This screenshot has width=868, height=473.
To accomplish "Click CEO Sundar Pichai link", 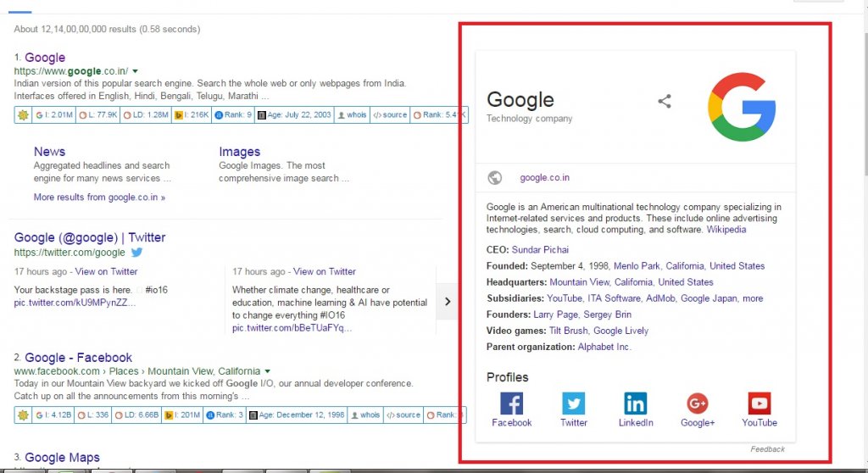I will pyautogui.click(x=540, y=250).
